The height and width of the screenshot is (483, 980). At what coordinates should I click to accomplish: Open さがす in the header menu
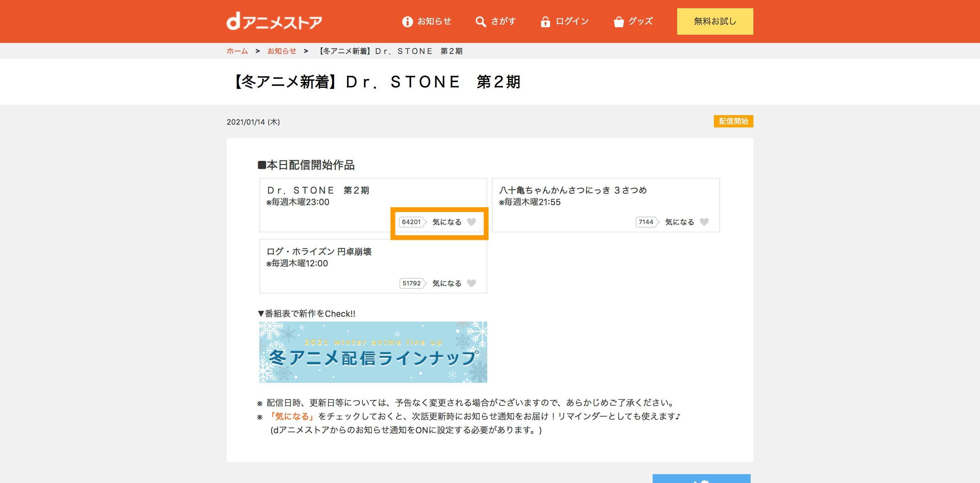503,21
